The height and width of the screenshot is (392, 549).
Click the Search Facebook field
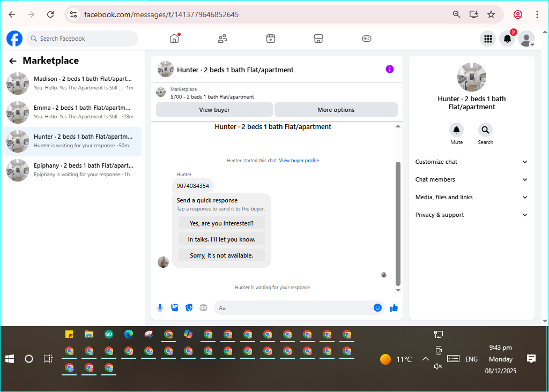point(82,39)
